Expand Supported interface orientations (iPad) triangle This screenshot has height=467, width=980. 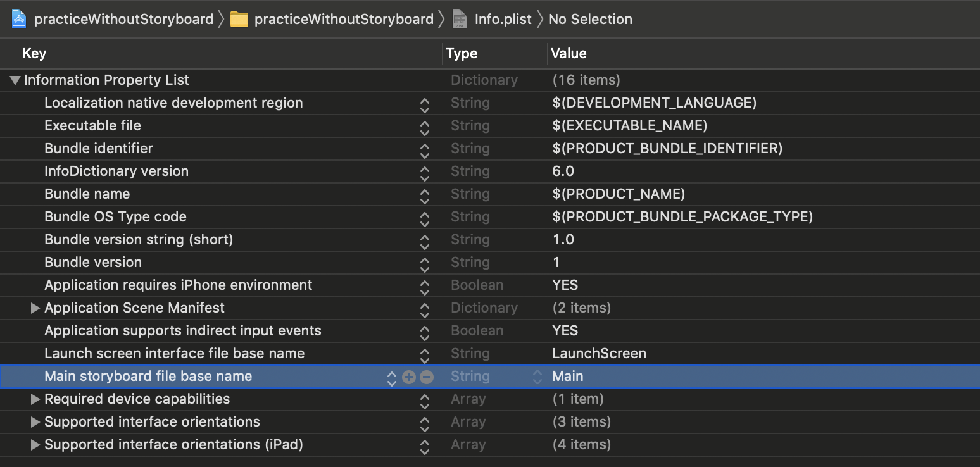[35, 445]
